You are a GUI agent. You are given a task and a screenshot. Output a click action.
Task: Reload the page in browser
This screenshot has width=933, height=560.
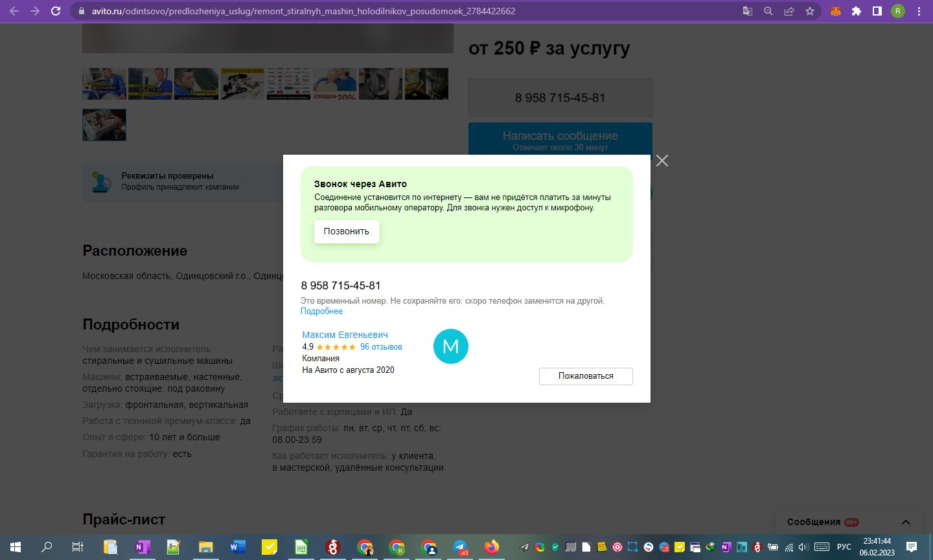coord(56,11)
